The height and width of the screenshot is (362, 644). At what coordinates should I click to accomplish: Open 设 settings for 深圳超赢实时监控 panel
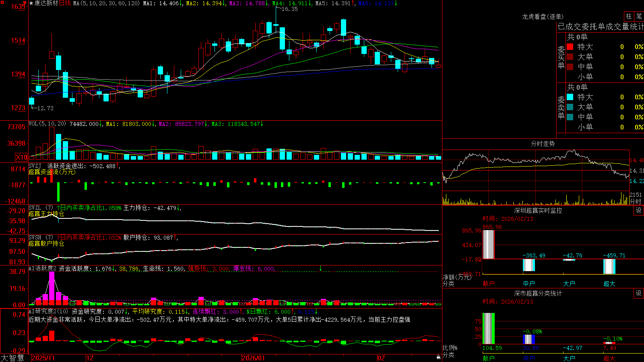639,210
